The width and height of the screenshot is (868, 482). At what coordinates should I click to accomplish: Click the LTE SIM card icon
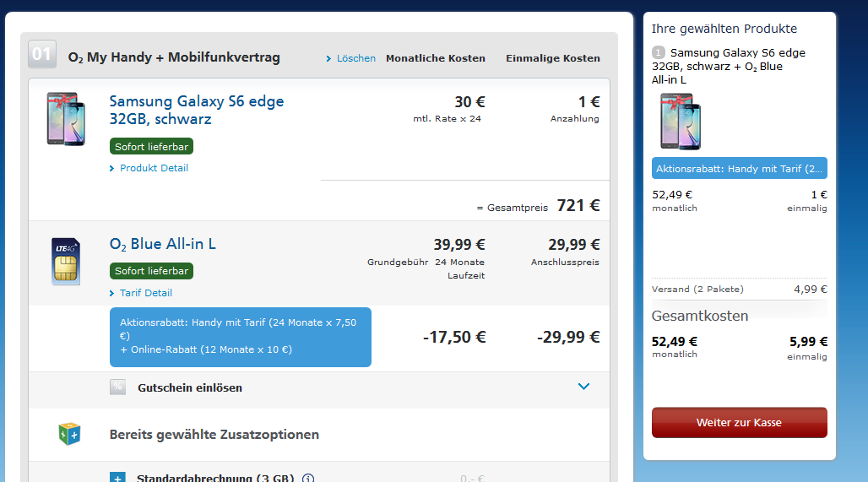(66, 261)
